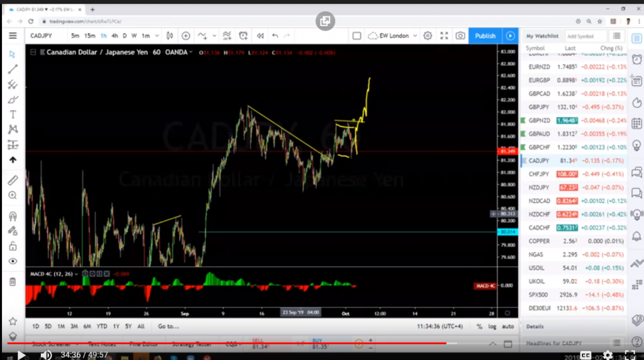The height and width of the screenshot is (360, 644).
Task: Select the zoom in tool
Action: (13, 195)
